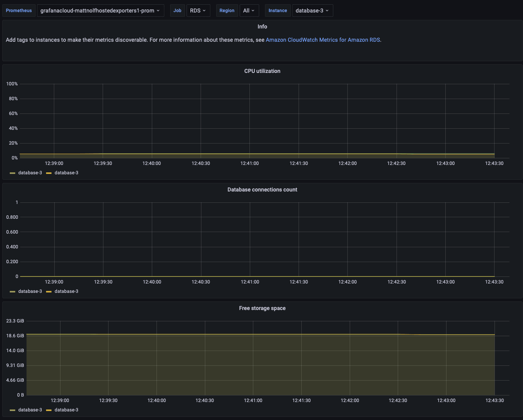Screen dimensions: 523x420
Task: Click the Instance variable label
Action: pyautogui.click(x=278, y=11)
